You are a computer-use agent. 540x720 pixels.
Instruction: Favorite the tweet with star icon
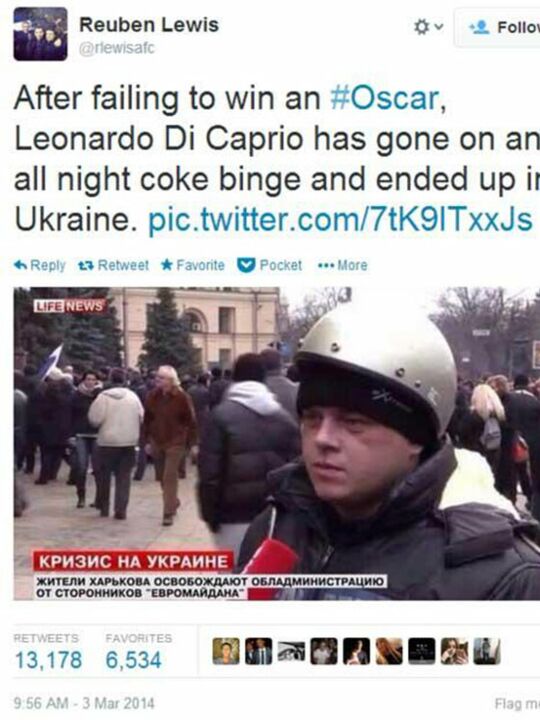(x=193, y=265)
